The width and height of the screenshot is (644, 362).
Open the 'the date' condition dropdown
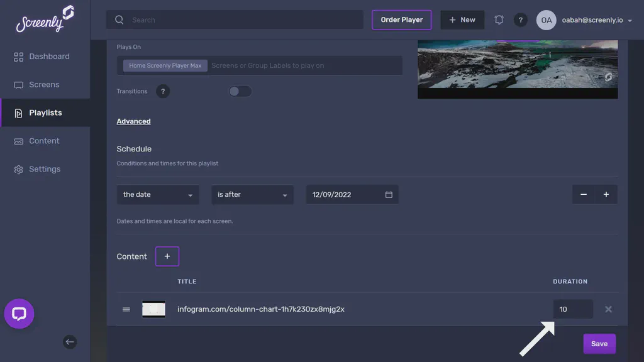tap(157, 194)
